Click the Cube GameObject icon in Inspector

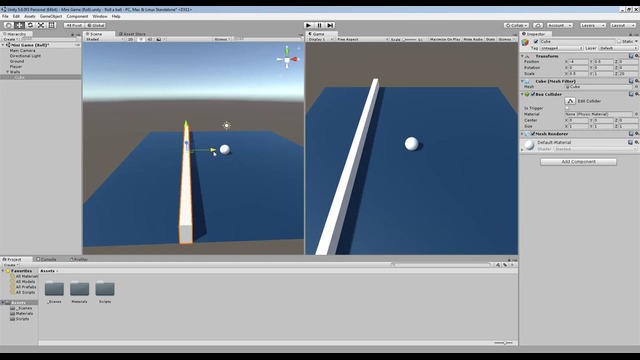(525, 42)
